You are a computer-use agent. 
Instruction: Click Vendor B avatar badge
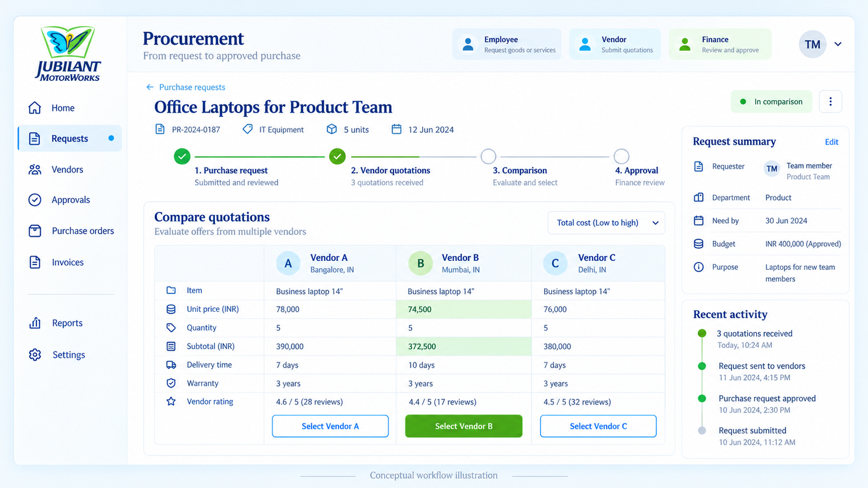point(420,264)
